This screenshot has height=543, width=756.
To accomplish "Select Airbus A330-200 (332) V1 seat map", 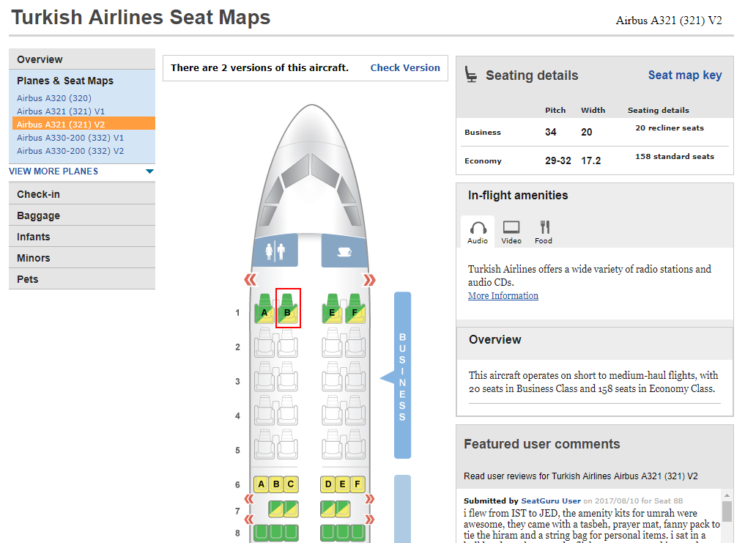I will 70,138.
